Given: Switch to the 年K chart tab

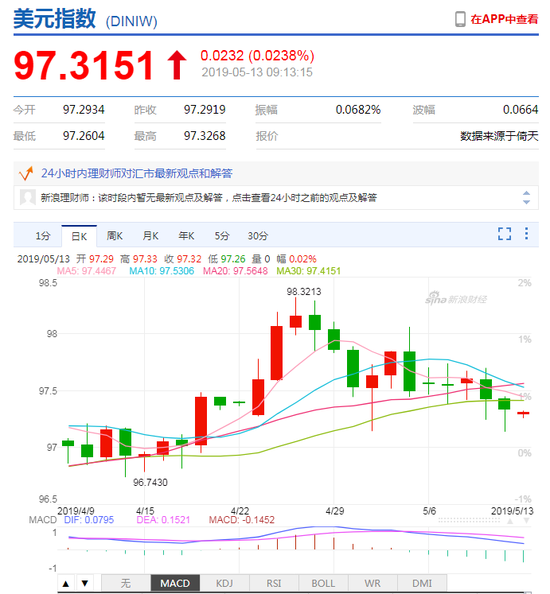Looking at the screenshot, I should pos(186,236).
